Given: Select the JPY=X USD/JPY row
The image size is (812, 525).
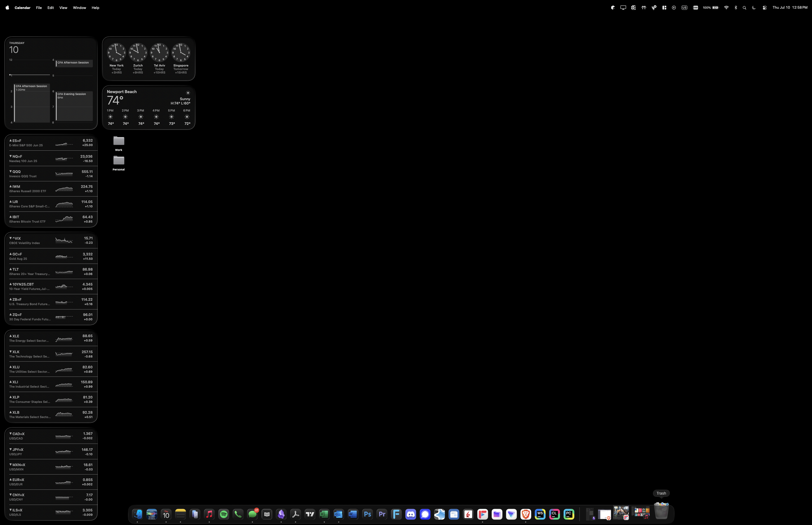Looking at the screenshot, I should pos(51,452).
